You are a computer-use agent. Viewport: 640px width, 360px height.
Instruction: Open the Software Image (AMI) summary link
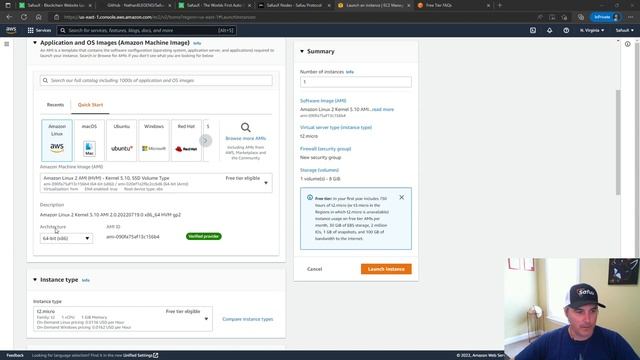point(323,100)
